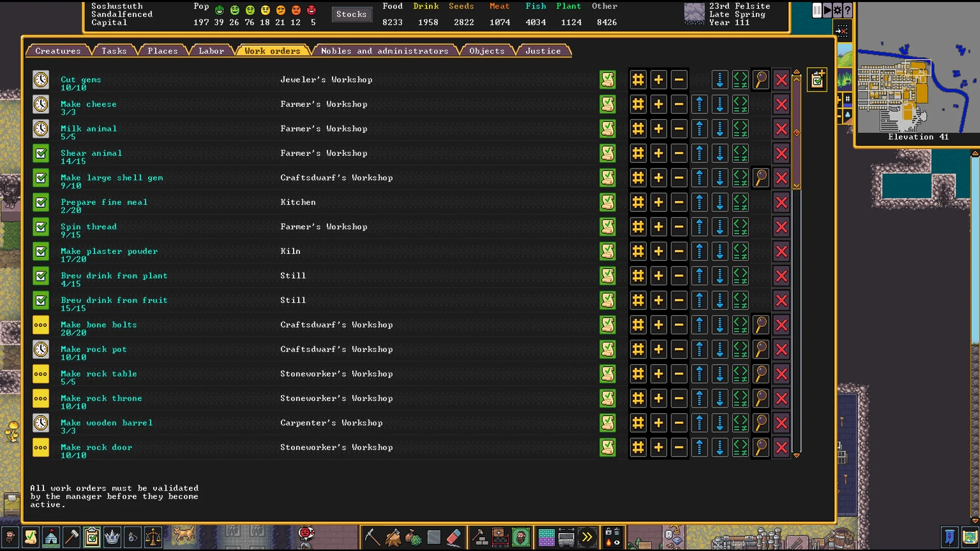The width and height of the screenshot is (980, 551).
Task: Click the work orders list scroll-down arrow
Action: point(797,455)
